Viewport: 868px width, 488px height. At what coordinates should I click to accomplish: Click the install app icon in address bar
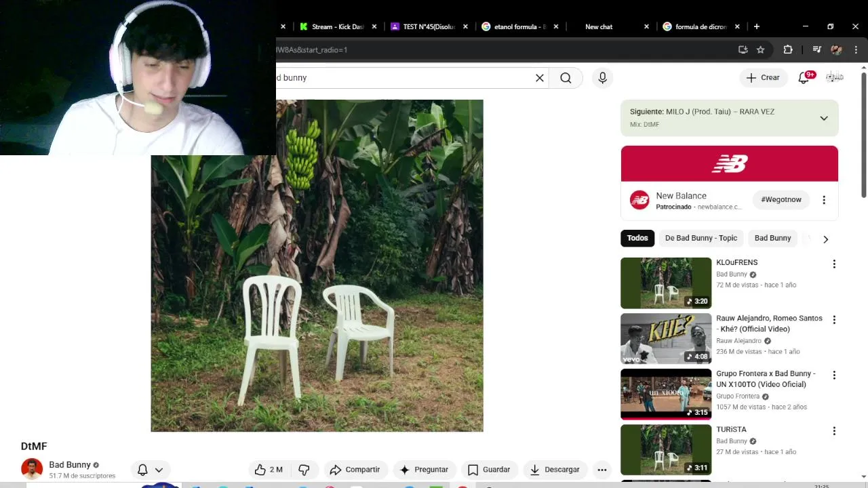743,49
